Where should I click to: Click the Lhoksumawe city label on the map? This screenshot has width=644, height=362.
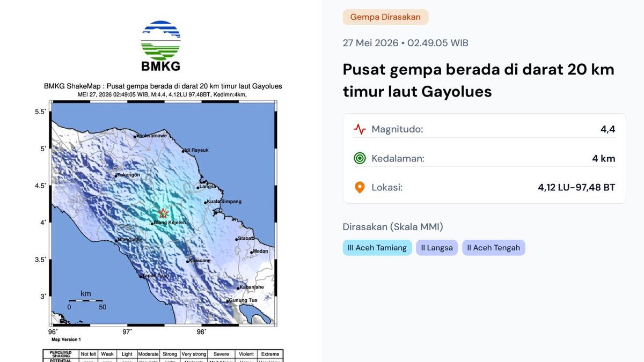[152, 136]
